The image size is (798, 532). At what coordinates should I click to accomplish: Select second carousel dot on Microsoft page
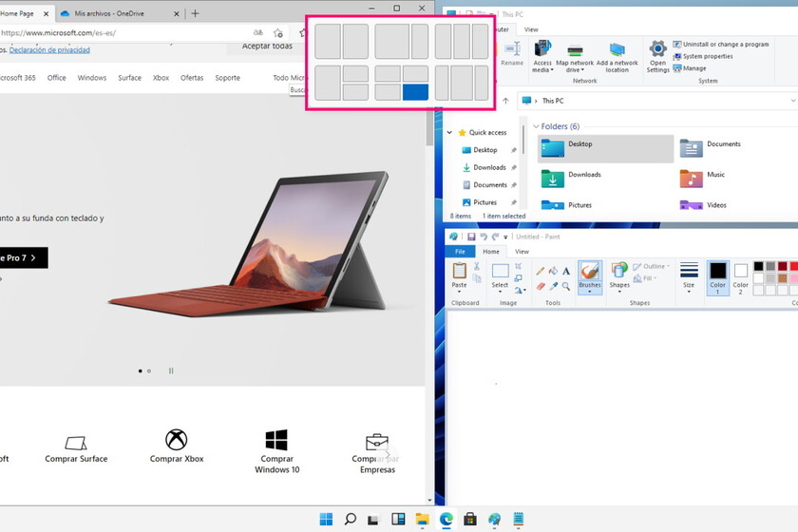click(x=149, y=371)
